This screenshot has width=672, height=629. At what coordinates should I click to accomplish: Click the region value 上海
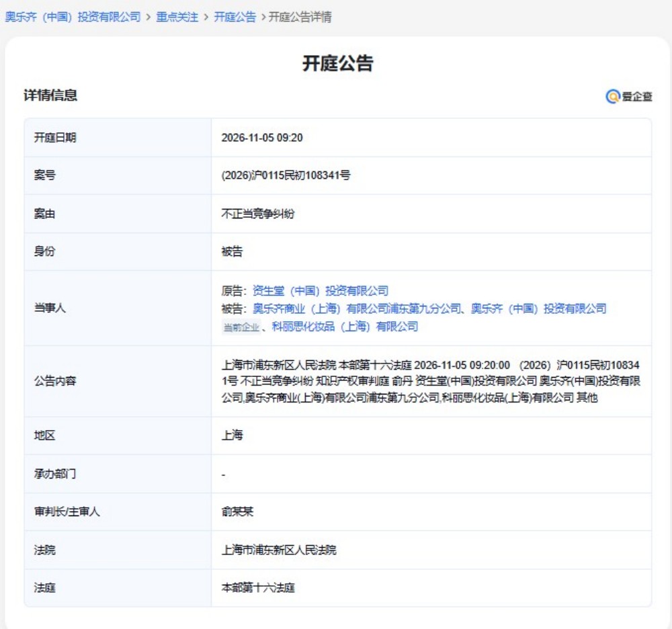[x=232, y=435]
